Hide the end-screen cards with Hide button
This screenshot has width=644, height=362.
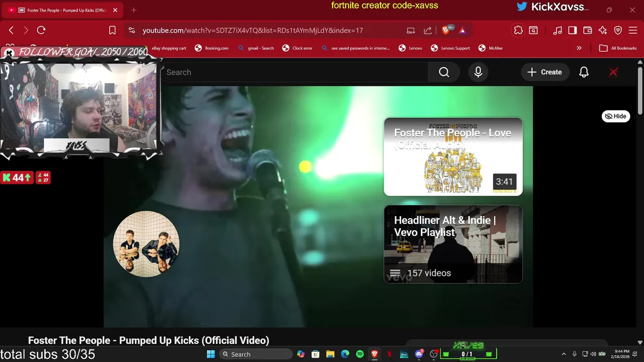point(616,116)
